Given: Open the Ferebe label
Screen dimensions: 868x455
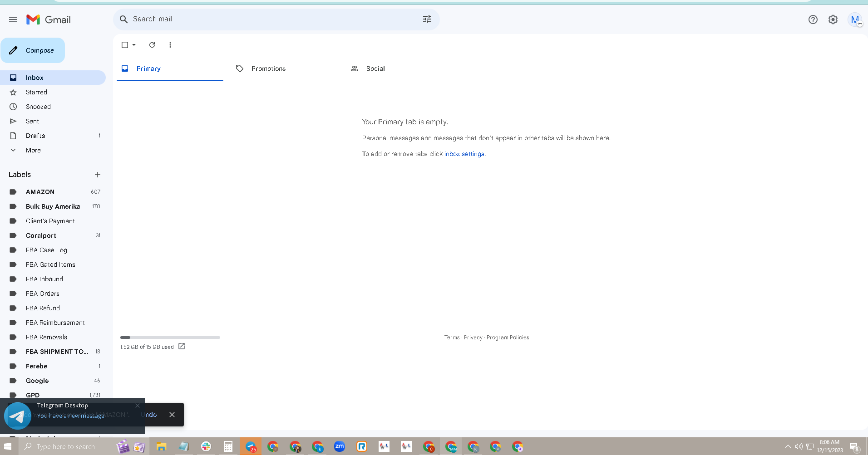Looking at the screenshot, I should pyautogui.click(x=53, y=366).
